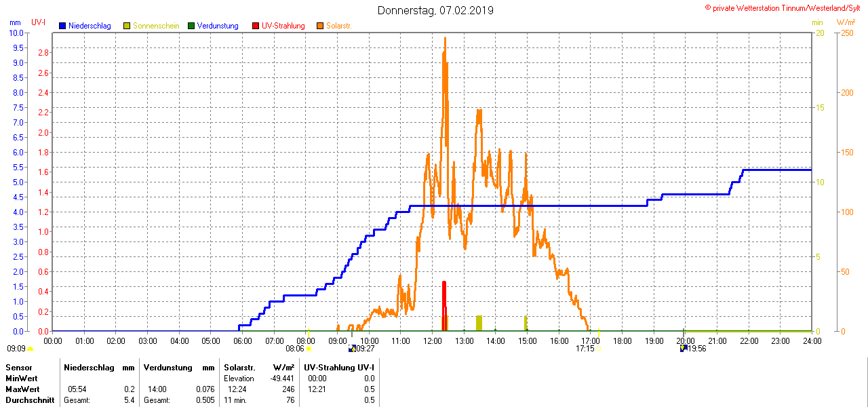
Task: Click the mm unit label on left axis
Action: 16,22
